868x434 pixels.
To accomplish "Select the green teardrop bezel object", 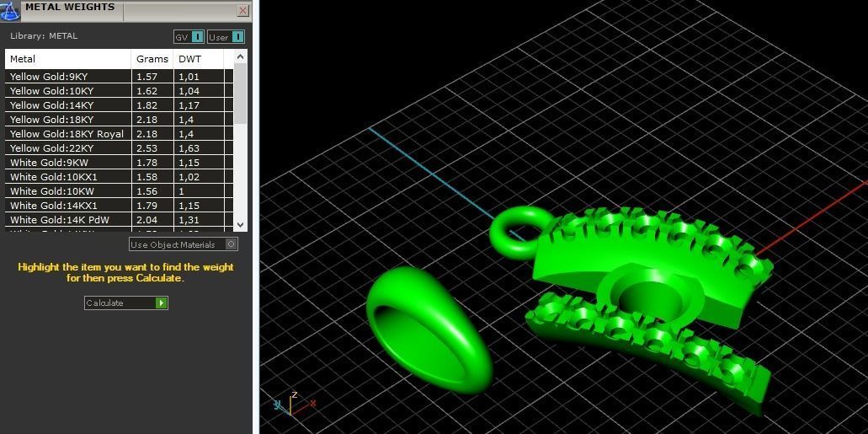I will [429, 330].
